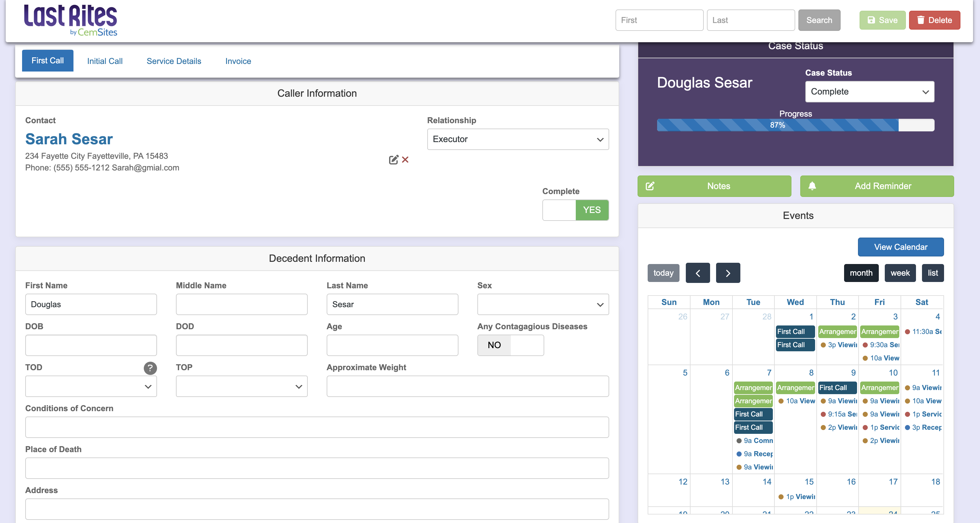Click the TOD help question mark icon

[150, 368]
